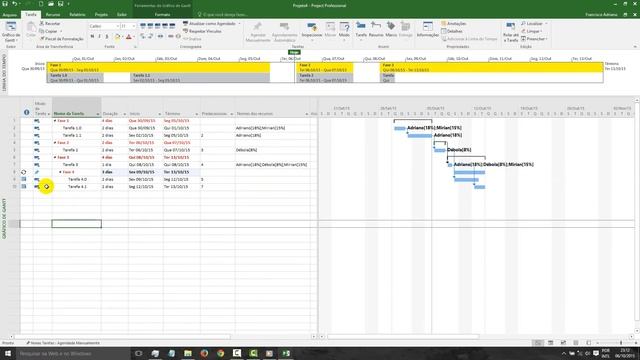Image resolution: width=640 pixels, height=360 pixels.
Task: Insert a Resumo summary task
Action: click(x=376, y=30)
